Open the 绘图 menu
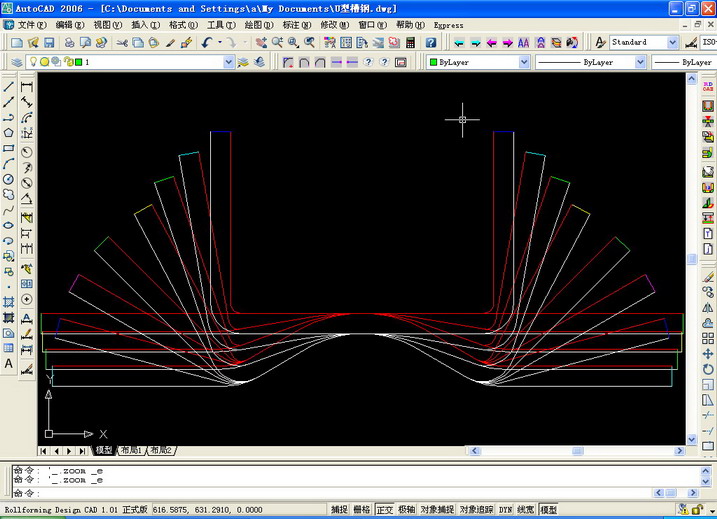The height and width of the screenshot is (519, 717). pos(259,25)
